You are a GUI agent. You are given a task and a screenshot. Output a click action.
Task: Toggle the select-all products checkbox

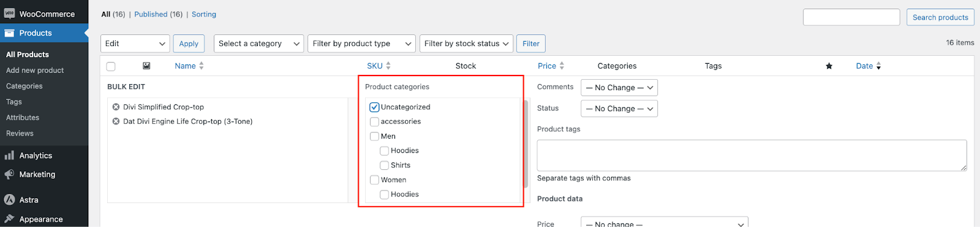(111, 66)
